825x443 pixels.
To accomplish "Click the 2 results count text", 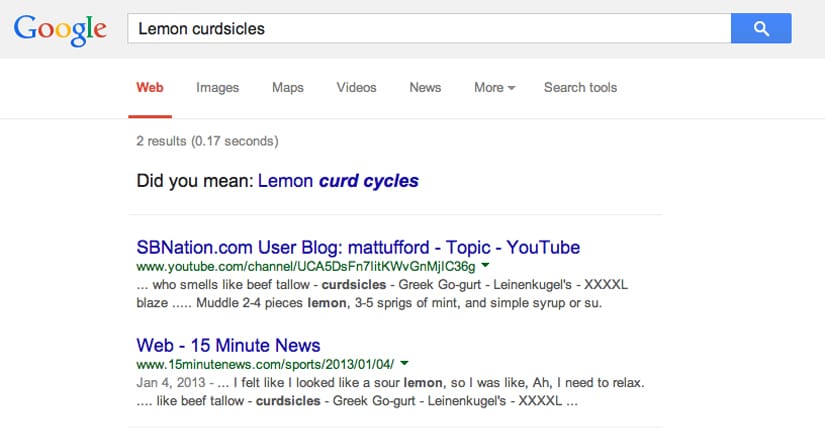I will 207,141.
